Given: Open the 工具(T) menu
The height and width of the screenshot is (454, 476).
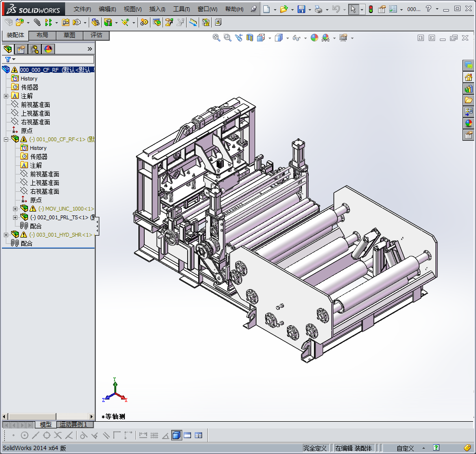Looking at the screenshot, I should (181, 9).
